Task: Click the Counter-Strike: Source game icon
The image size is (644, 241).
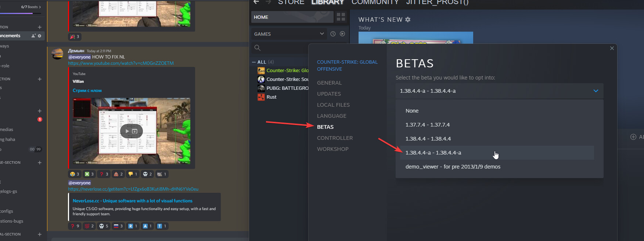Action: pyautogui.click(x=261, y=79)
